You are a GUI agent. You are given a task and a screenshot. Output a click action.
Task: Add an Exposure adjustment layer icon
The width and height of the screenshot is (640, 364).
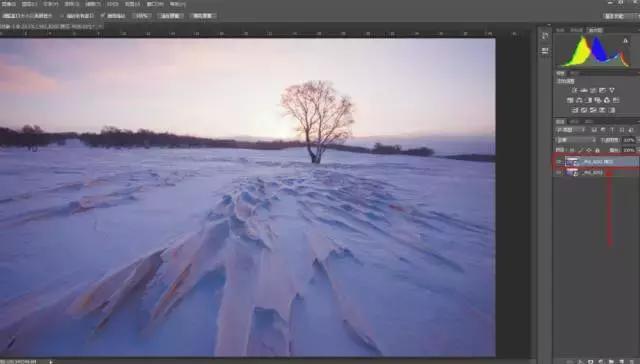click(602, 90)
